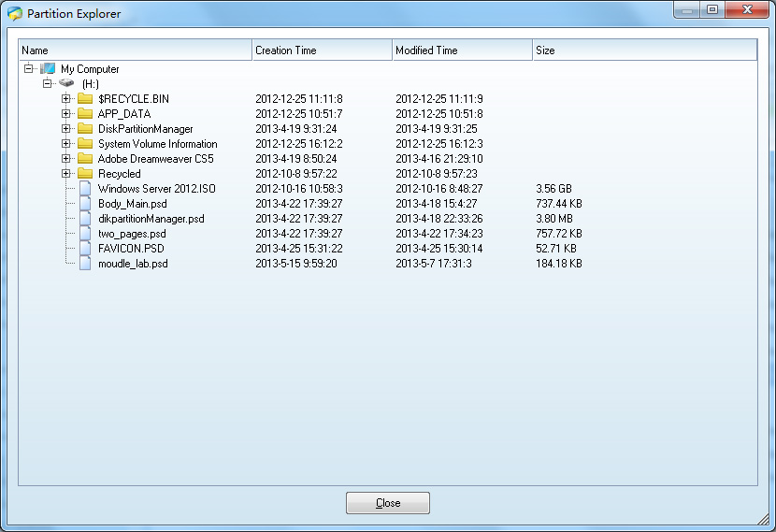Select the $RECYCLE.BIN folder icon
The height and width of the screenshot is (532, 776).
coord(85,99)
